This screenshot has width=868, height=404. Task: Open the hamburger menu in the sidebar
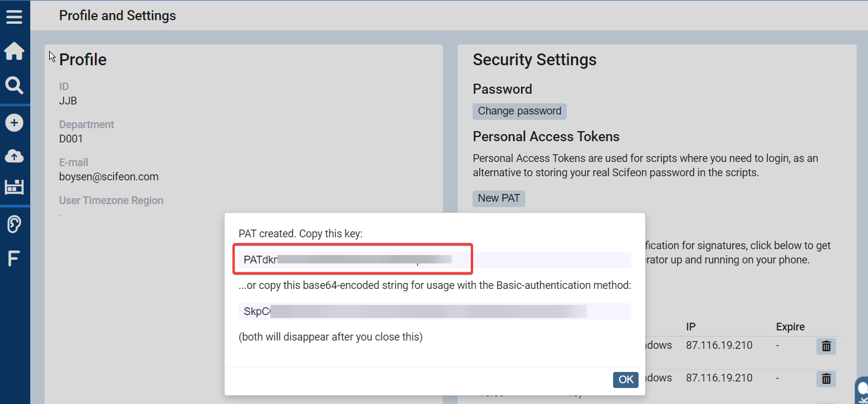[14, 17]
